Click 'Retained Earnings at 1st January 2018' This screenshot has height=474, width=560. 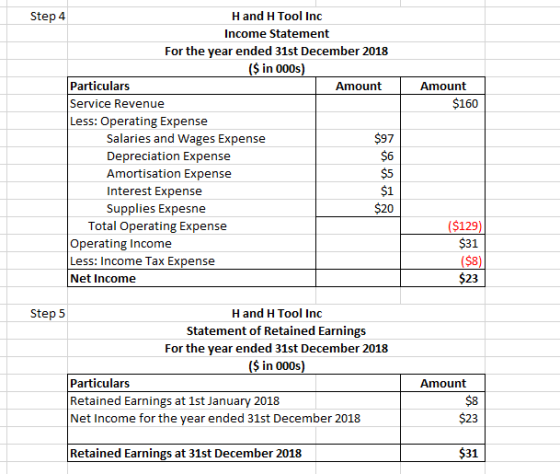tap(175, 401)
